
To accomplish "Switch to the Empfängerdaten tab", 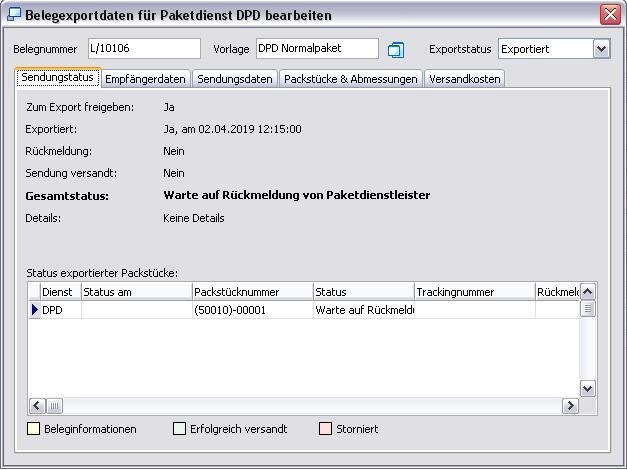I will tap(145, 79).
